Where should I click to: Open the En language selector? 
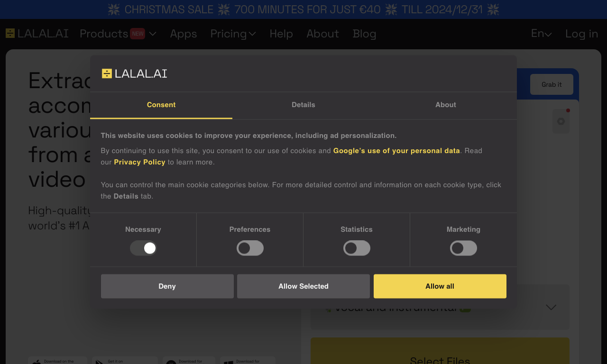click(541, 34)
